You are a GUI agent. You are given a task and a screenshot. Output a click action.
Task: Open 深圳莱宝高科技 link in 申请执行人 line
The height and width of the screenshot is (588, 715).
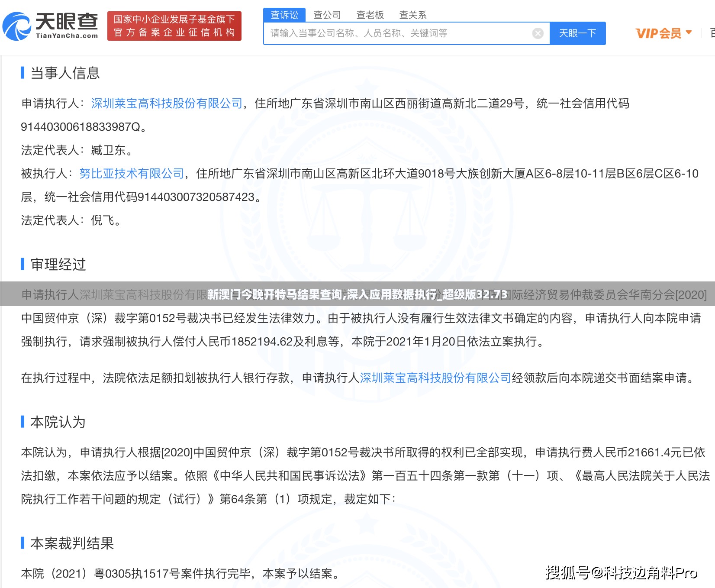click(167, 103)
